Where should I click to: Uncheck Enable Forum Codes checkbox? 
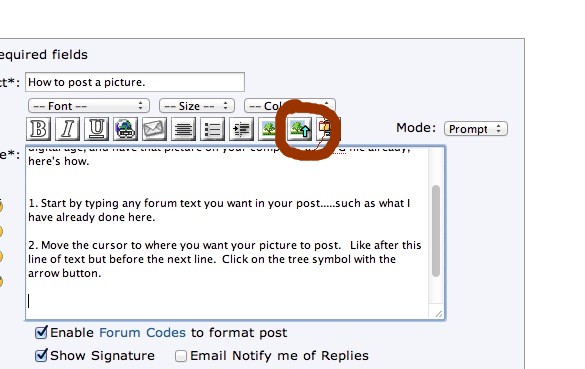[x=41, y=332]
